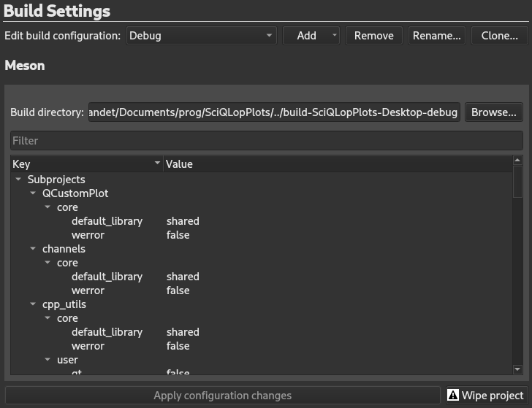Viewport: 532px width, 408px height.
Task: Select default_library under QCustomPlot core
Action: pos(107,221)
